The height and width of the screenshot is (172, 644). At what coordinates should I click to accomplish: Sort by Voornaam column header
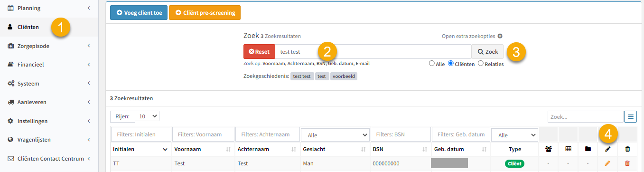coord(203,149)
